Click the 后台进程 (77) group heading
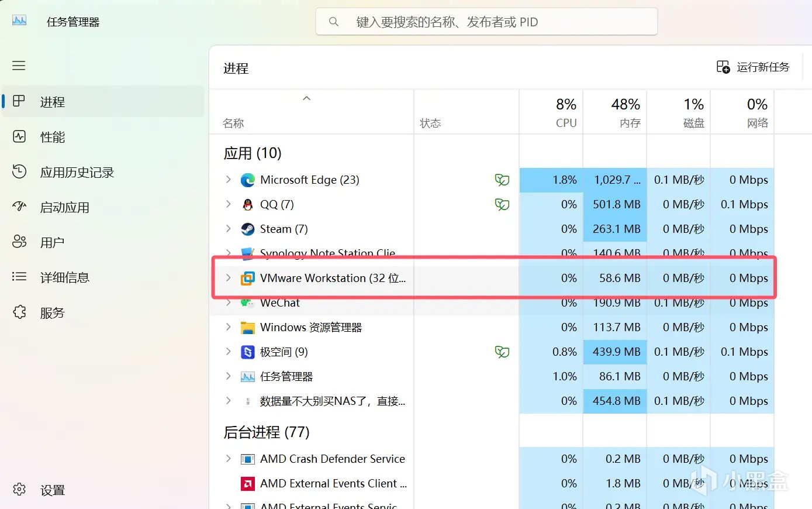812x509 pixels. 267,432
